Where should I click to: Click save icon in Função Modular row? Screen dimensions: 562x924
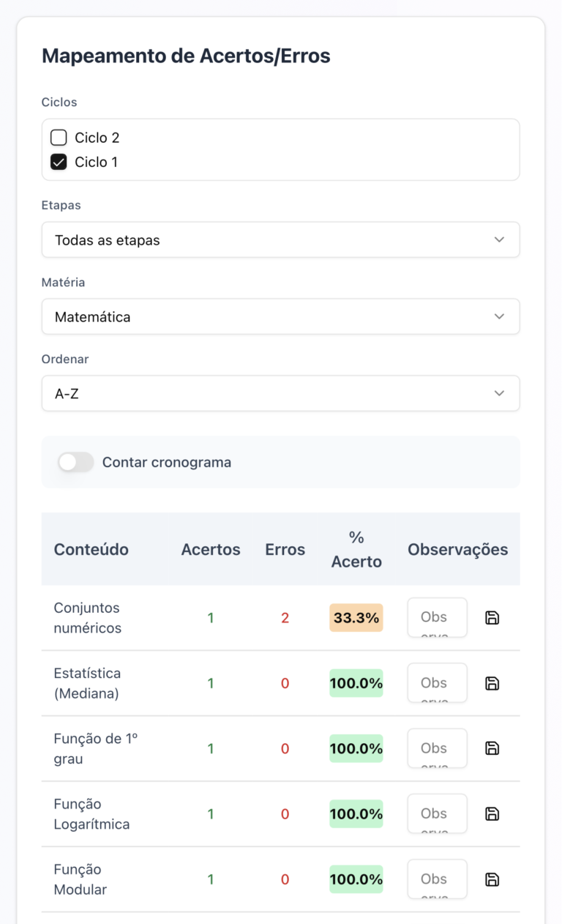[492, 879]
